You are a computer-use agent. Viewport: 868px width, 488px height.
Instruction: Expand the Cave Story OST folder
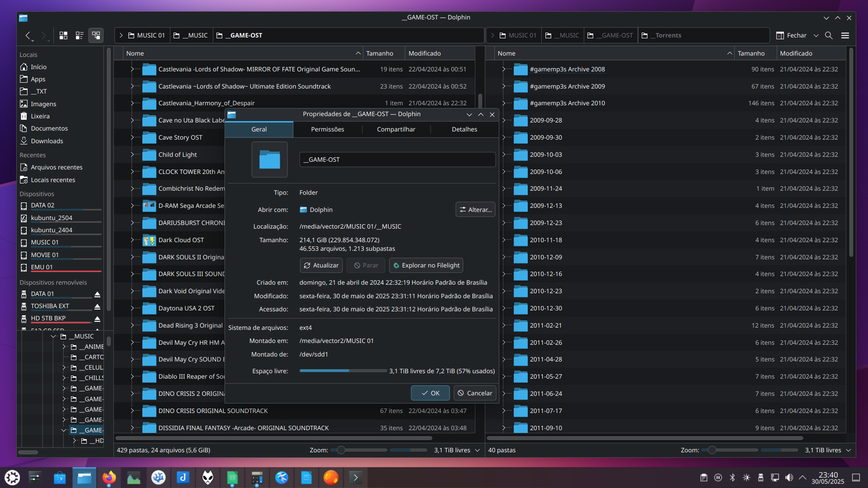tap(132, 137)
